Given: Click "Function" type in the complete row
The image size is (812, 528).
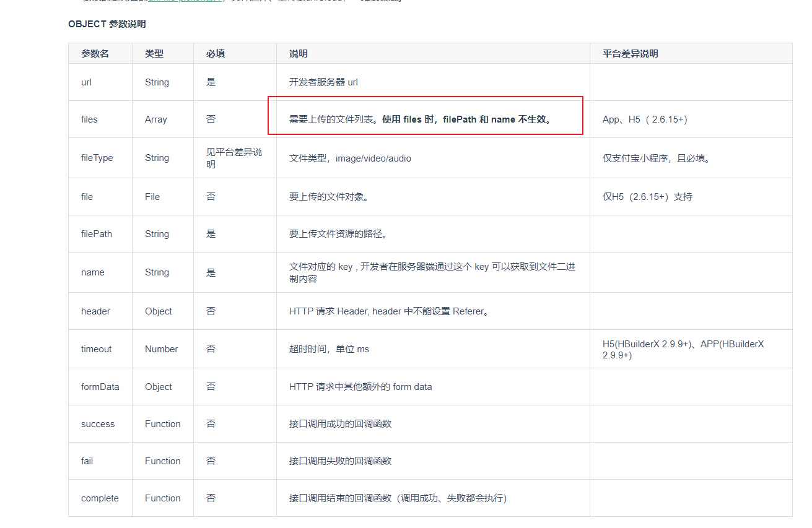Looking at the screenshot, I should coord(163,498).
